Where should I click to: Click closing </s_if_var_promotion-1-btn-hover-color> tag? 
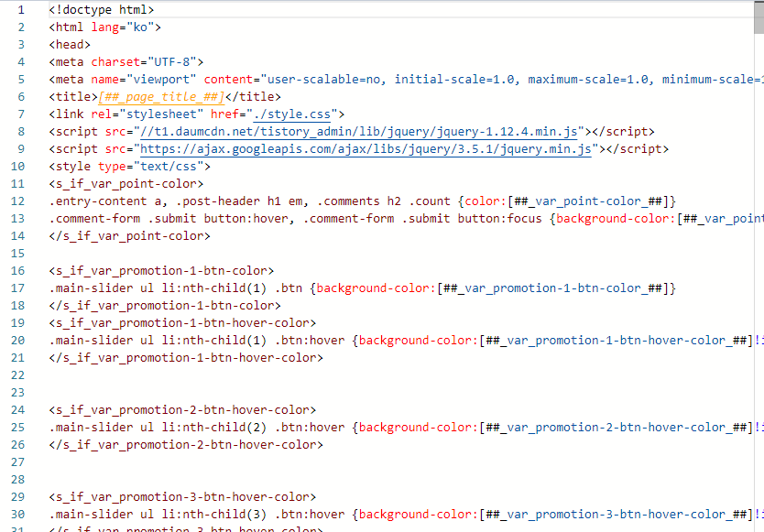186,358
